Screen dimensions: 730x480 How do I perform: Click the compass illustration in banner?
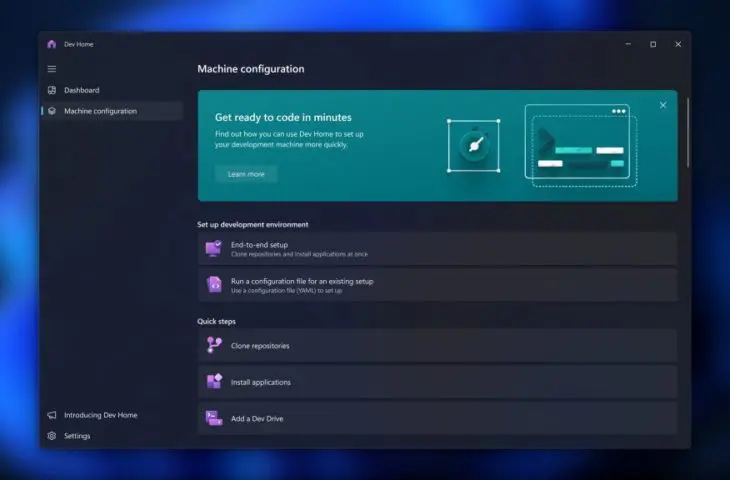473,146
